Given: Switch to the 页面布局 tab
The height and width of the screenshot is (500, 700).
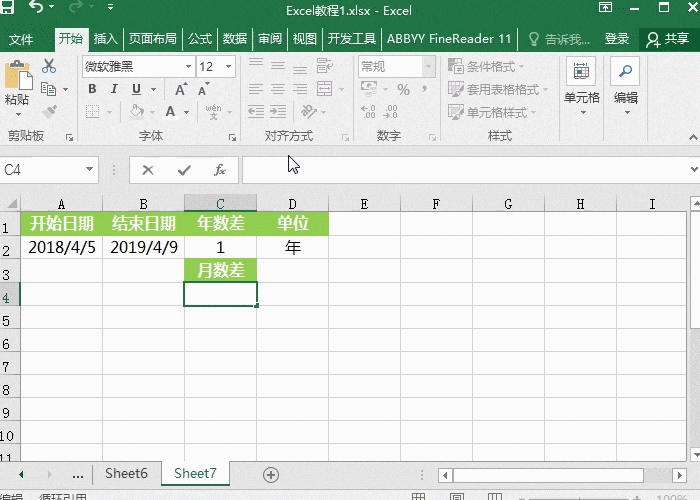Looking at the screenshot, I should (x=153, y=39).
